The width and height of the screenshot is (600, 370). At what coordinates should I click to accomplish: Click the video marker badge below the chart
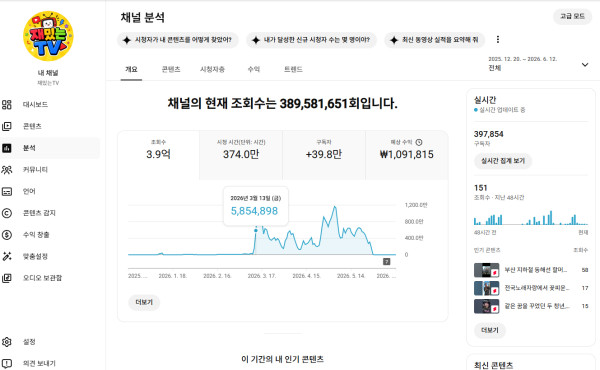386,262
